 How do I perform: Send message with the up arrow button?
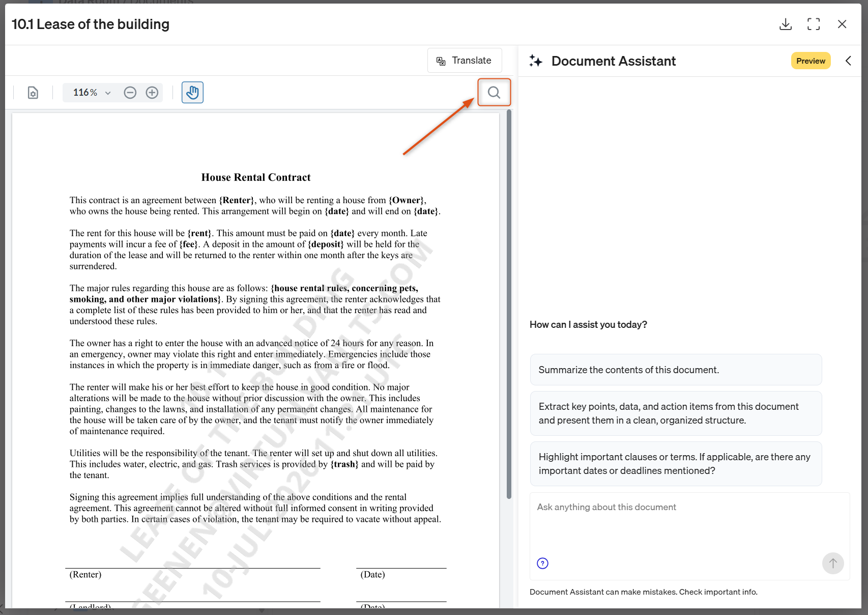tap(833, 563)
